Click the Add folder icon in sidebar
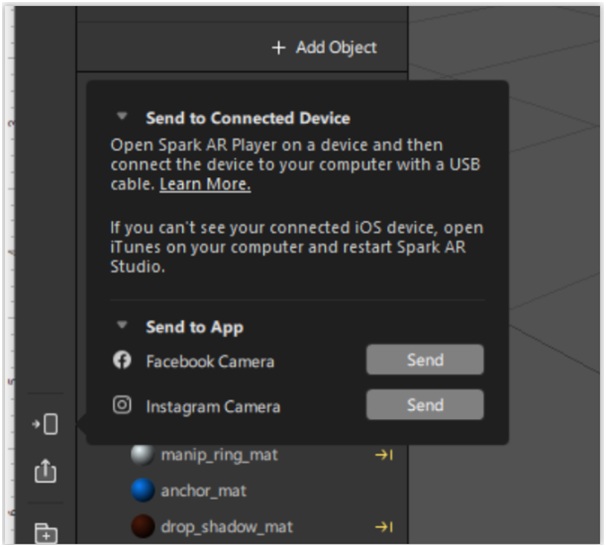This screenshot has width=606, height=547. pyautogui.click(x=46, y=533)
